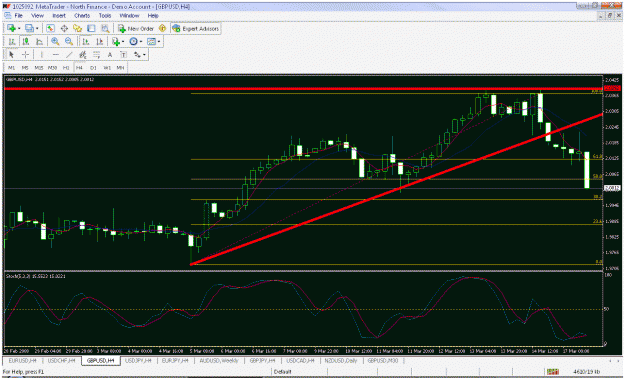Toggle the Market Watch window icon
This screenshot has width=625, height=378.
click(50, 28)
